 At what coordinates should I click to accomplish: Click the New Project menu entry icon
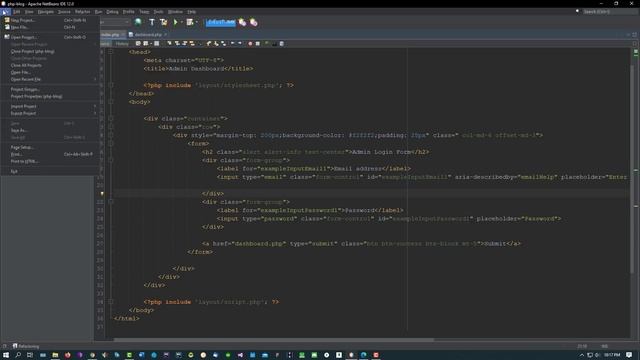[x=7, y=20]
